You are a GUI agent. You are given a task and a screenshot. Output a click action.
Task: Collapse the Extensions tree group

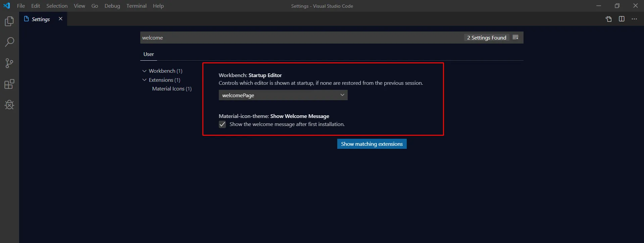(144, 80)
